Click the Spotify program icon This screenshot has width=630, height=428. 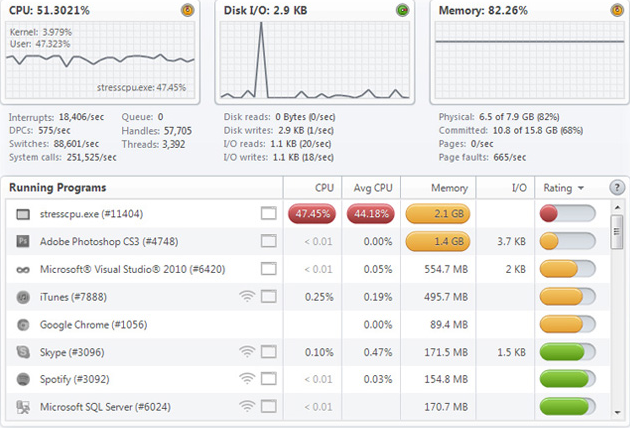tap(23, 379)
